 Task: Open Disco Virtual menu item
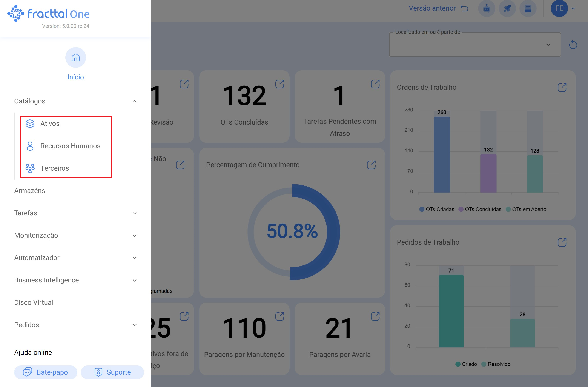tap(34, 302)
